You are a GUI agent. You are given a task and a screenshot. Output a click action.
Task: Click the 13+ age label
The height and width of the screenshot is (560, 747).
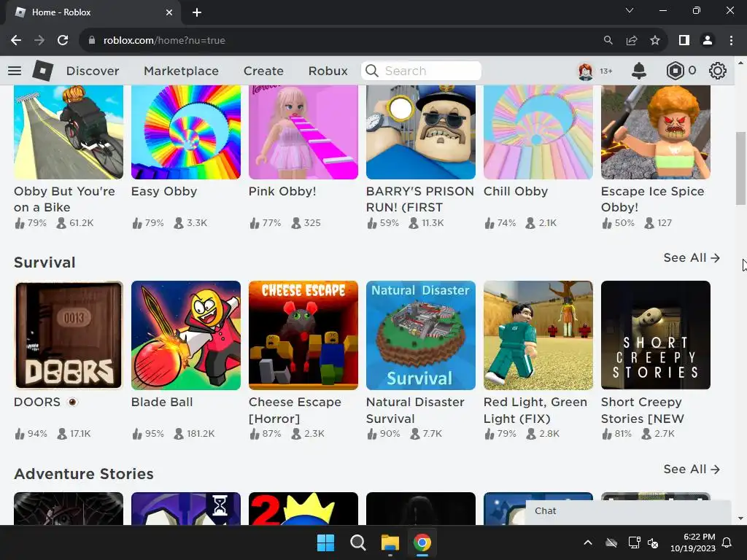coord(606,71)
